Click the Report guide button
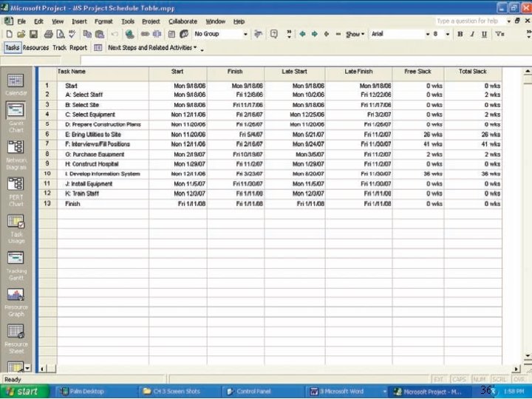 point(78,48)
